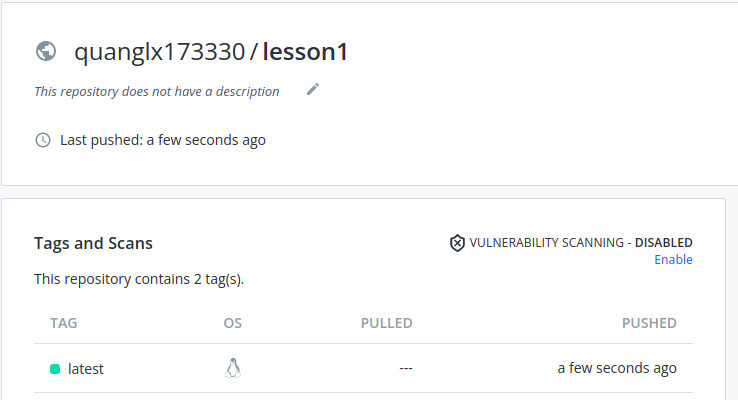The image size is (738, 400).
Task: Click the pushed time in the latest row
Action: tap(617, 368)
